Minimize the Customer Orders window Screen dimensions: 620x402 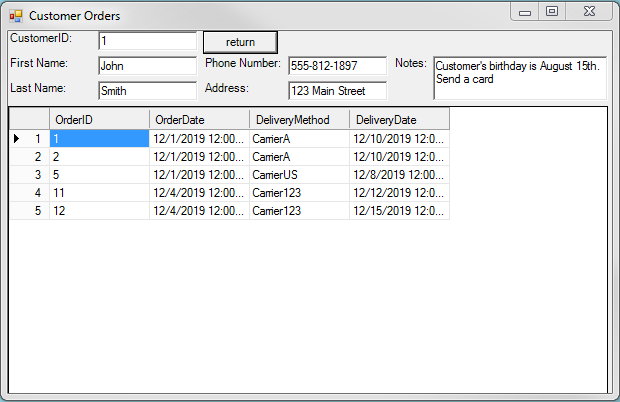coord(525,12)
